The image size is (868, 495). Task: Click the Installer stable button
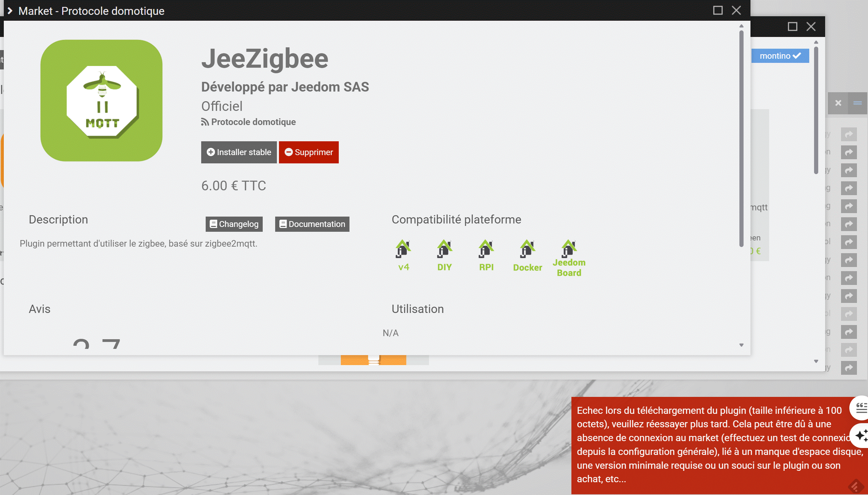click(239, 152)
